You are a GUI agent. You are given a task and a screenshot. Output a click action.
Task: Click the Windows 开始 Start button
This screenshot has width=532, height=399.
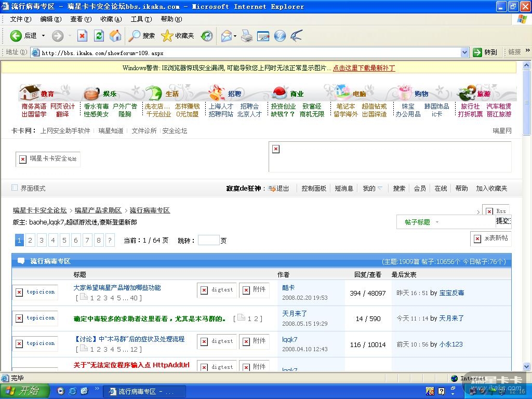(25, 391)
